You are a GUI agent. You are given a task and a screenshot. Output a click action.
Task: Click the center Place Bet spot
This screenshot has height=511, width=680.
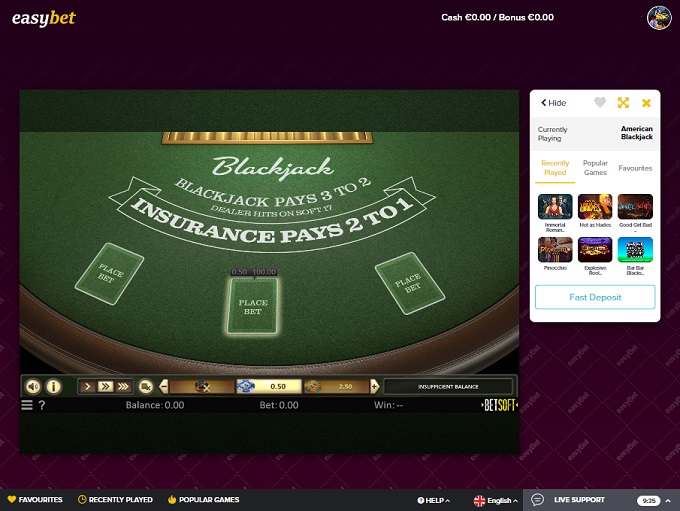coord(252,305)
